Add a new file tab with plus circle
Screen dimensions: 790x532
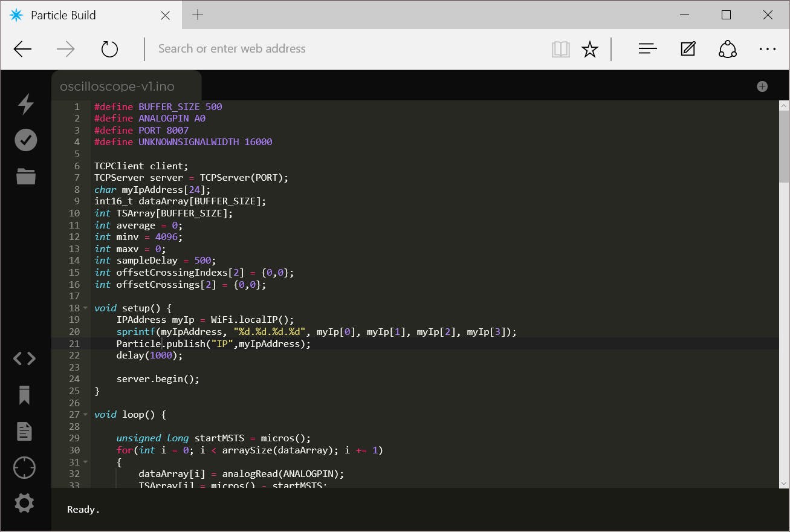[x=762, y=86]
